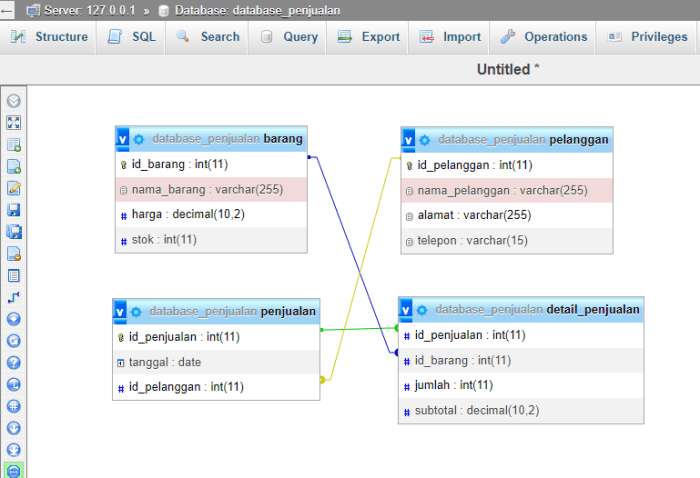Click the Server: 127.0.0.1 breadcrumb link
700x478 pixels.
(x=89, y=10)
